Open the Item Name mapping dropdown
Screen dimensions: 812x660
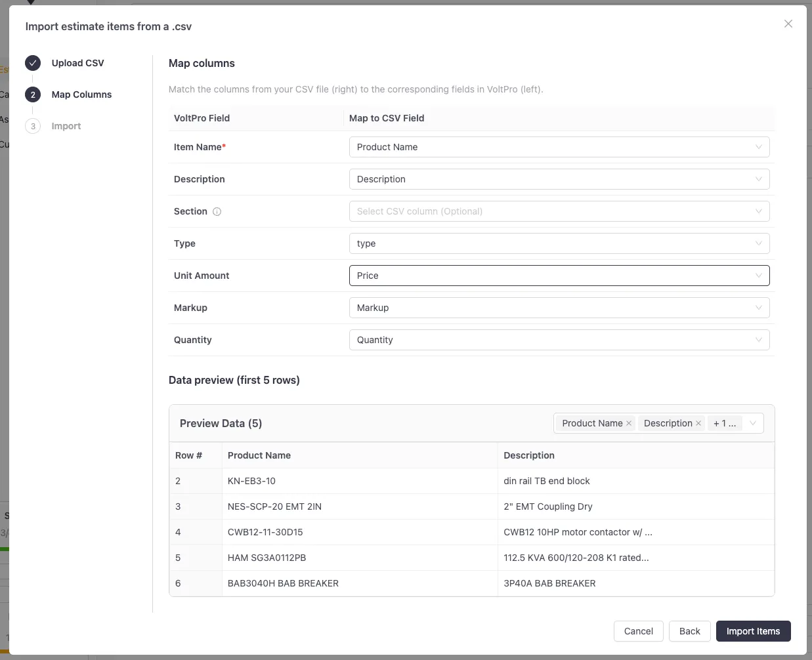(559, 147)
